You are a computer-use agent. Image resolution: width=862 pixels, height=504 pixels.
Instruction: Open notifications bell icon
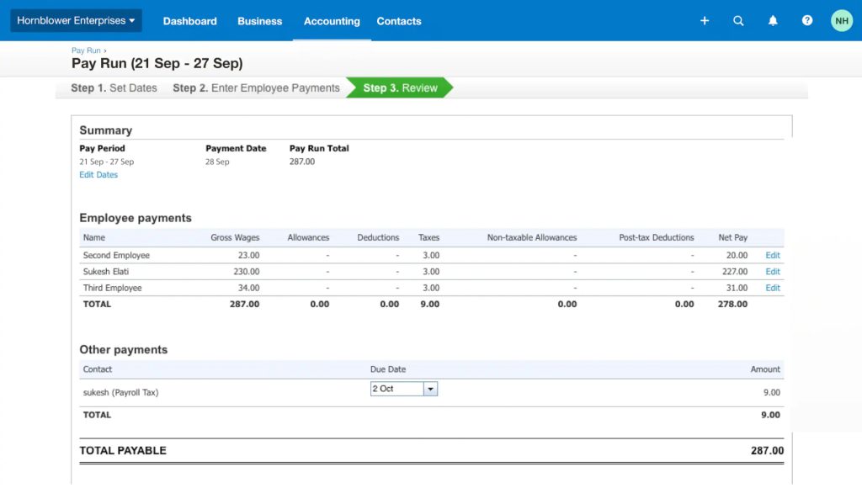[773, 21]
